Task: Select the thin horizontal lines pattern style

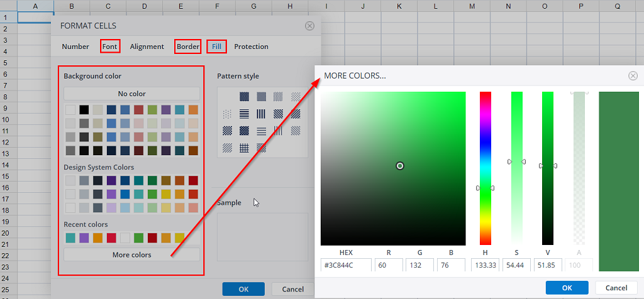Action: 261,131
